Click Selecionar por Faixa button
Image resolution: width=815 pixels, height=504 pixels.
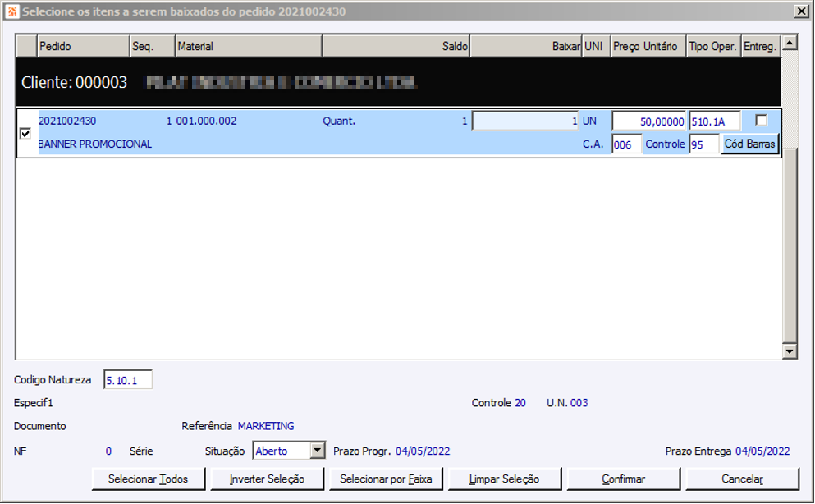pos(386,479)
